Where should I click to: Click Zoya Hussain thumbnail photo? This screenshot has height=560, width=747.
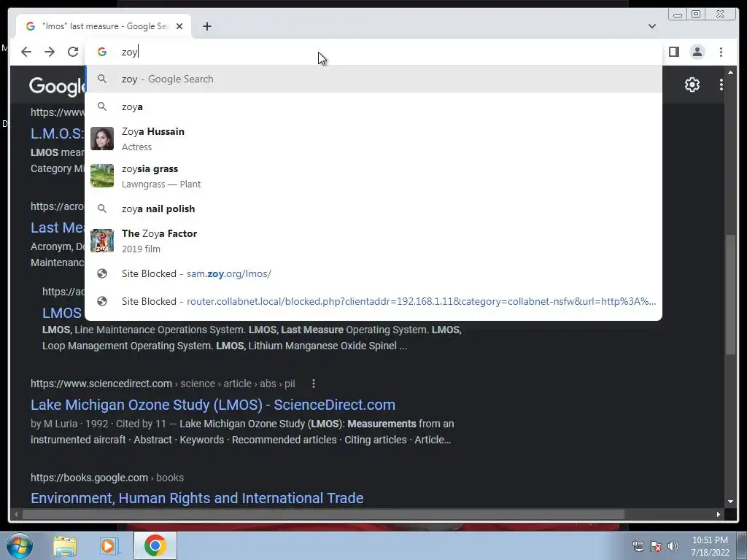(102, 139)
